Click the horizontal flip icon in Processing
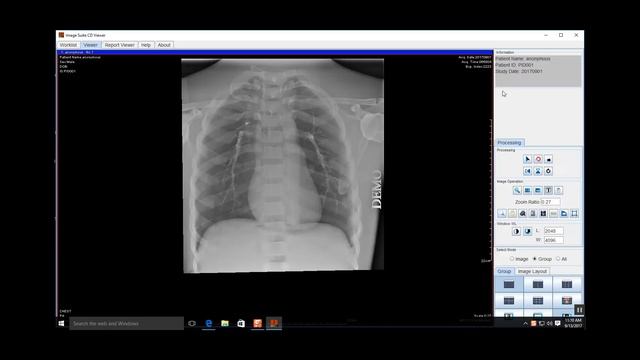This screenshot has width=640, height=360. click(x=527, y=171)
